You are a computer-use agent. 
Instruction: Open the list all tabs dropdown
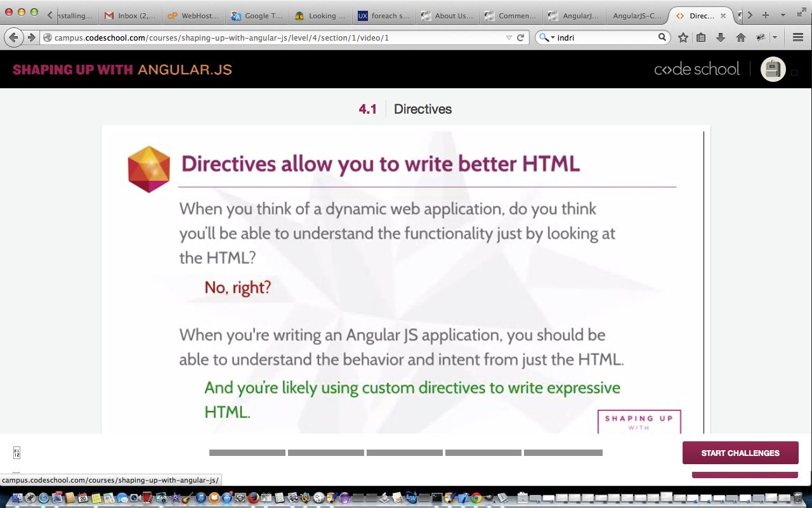tap(783, 15)
